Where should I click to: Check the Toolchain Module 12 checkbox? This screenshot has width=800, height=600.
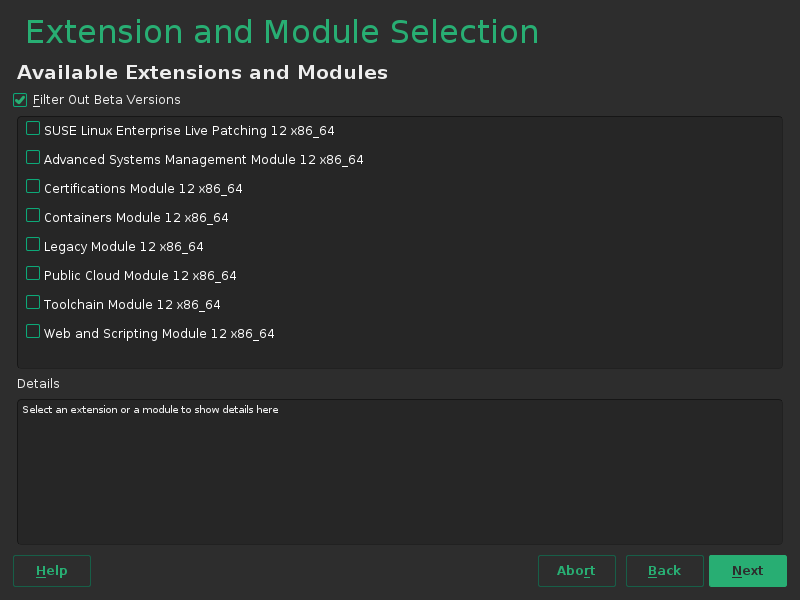pos(33,303)
